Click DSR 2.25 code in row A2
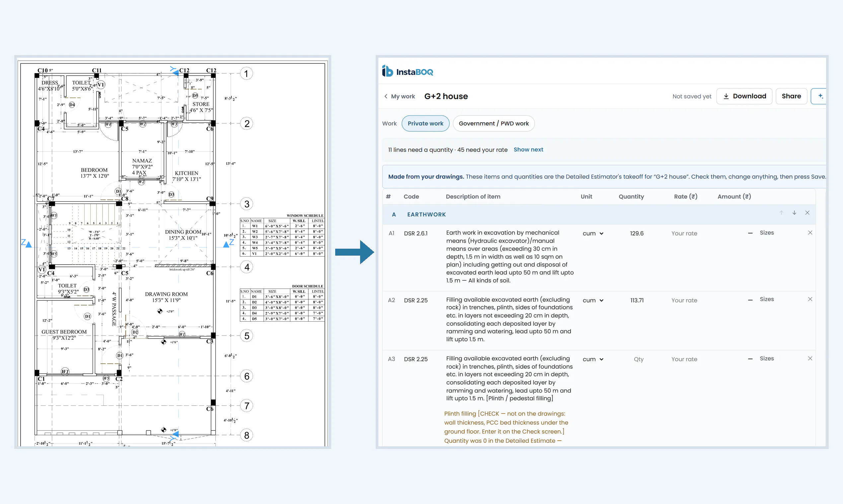This screenshot has height=504, width=843. pos(416,300)
